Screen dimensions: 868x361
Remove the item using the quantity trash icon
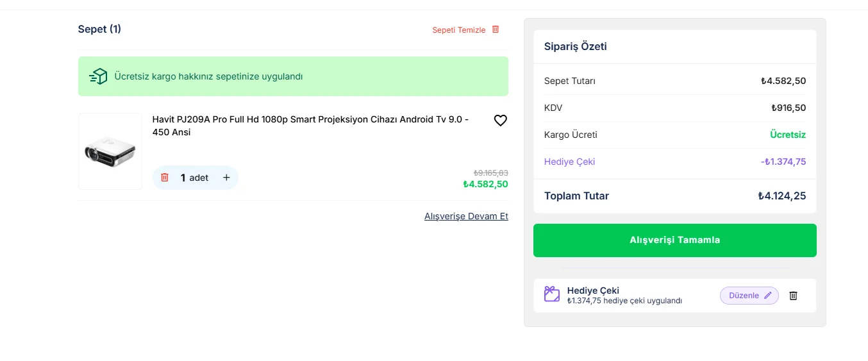pyautogui.click(x=165, y=178)
